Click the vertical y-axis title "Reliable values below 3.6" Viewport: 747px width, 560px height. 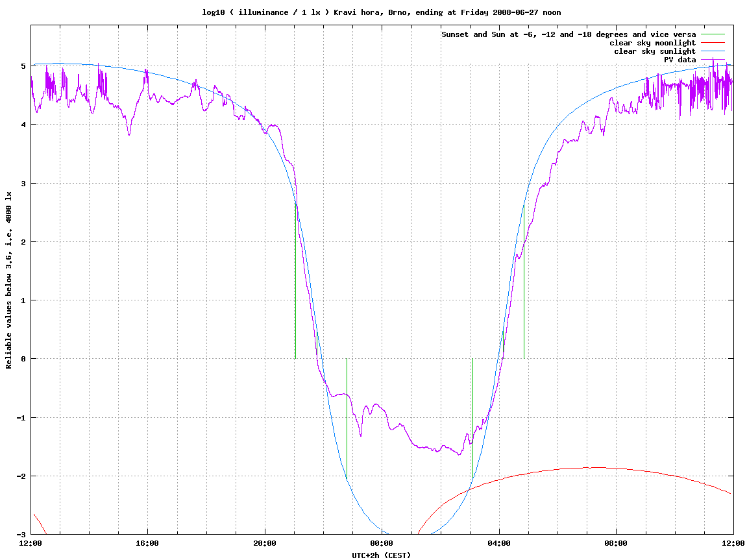click(x=8, y=280)
